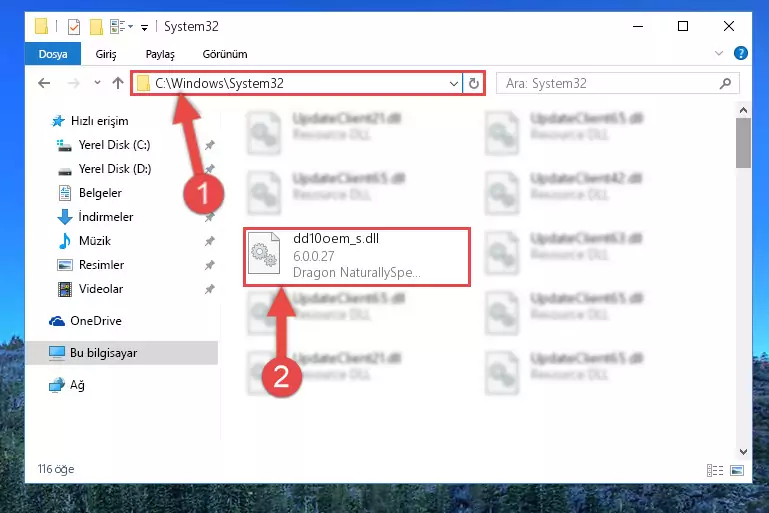Go forward with the right arrow
The image size is (769, 513).
tap(74, 83)
